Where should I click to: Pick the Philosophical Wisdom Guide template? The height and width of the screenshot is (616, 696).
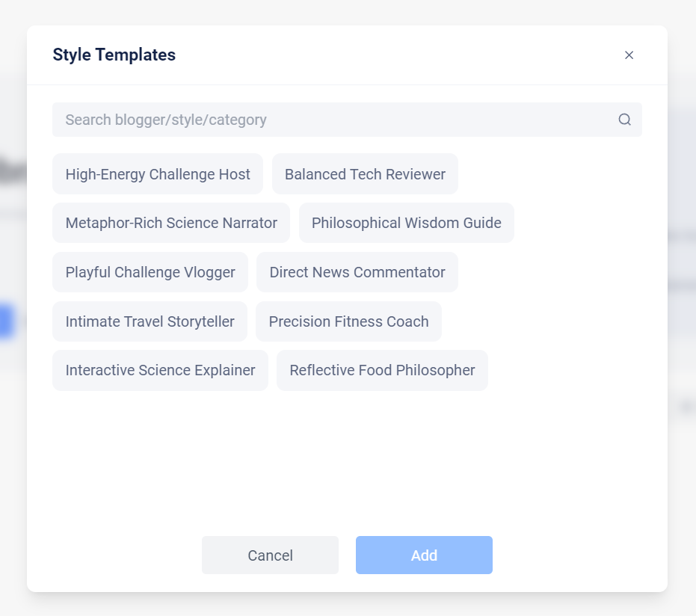[x=407, y=223]
